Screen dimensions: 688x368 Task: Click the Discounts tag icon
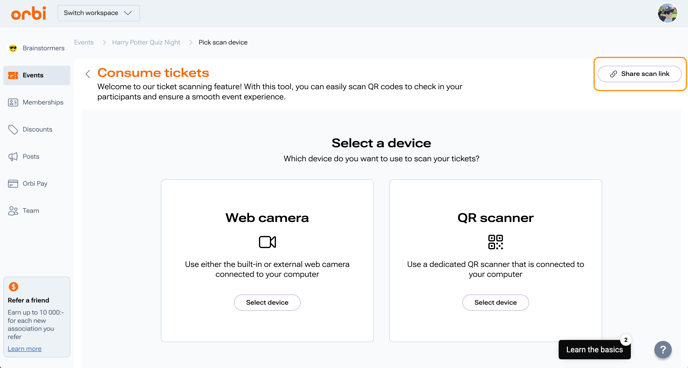pyautogui.click(x=13, y=129)
